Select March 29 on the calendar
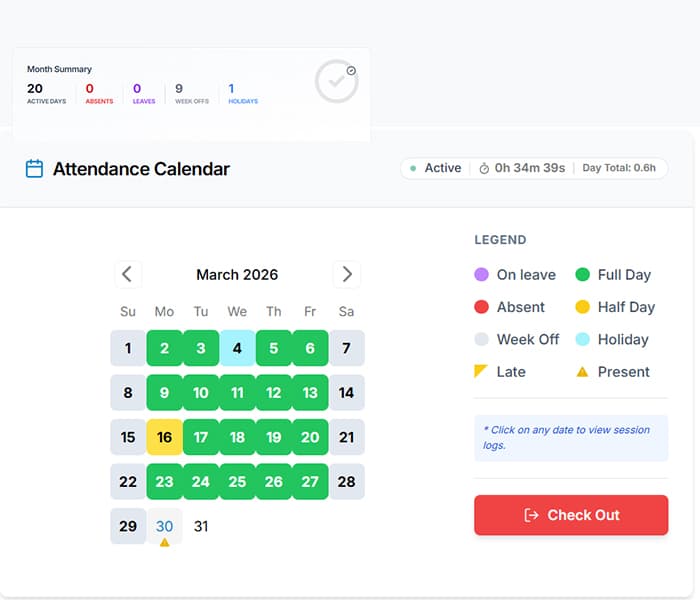 tap(128, 526)
